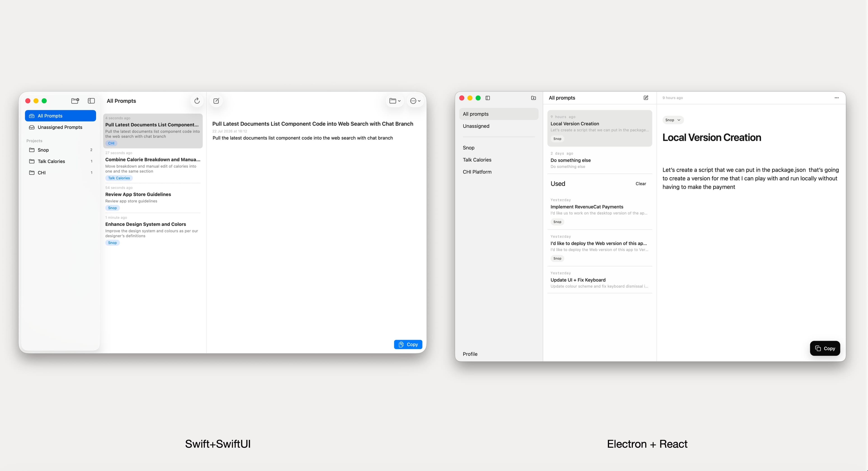868x471 pixels.
Task: Select Pull Latest Documents List Component prompt
Action: pyautogui.click(x=153, y=131)
